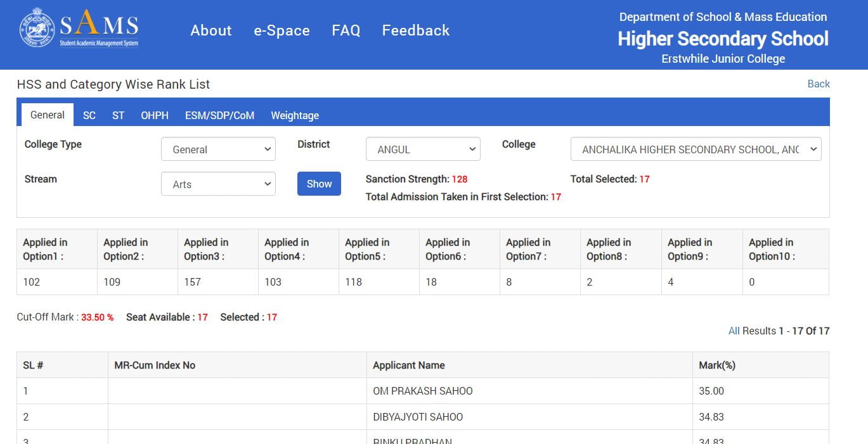Click the All results link
Image resolution: width=868 pixels, height=444 pixels.
[734, 331]
